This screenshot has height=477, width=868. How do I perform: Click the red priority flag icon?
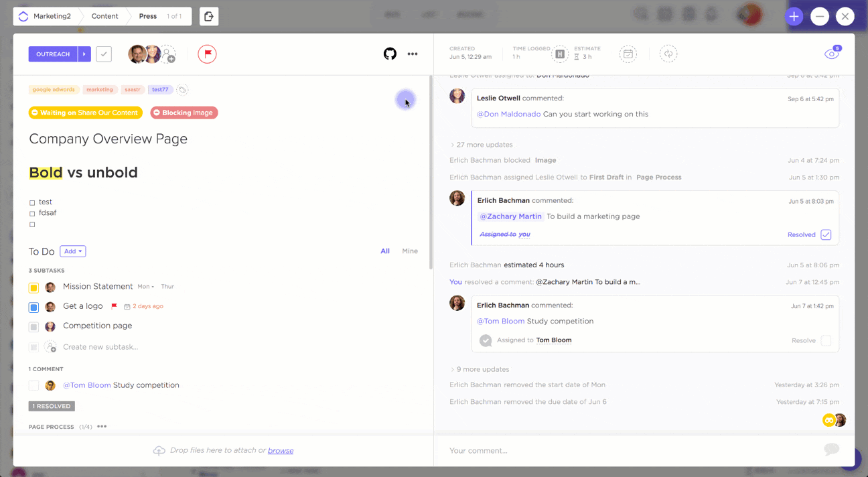207,54
